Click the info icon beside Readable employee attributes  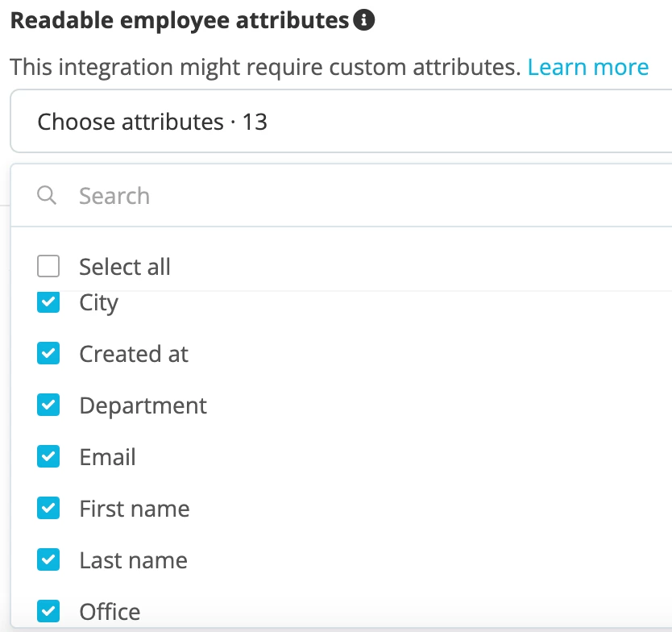pyautogui.click(x=364, y=20)
